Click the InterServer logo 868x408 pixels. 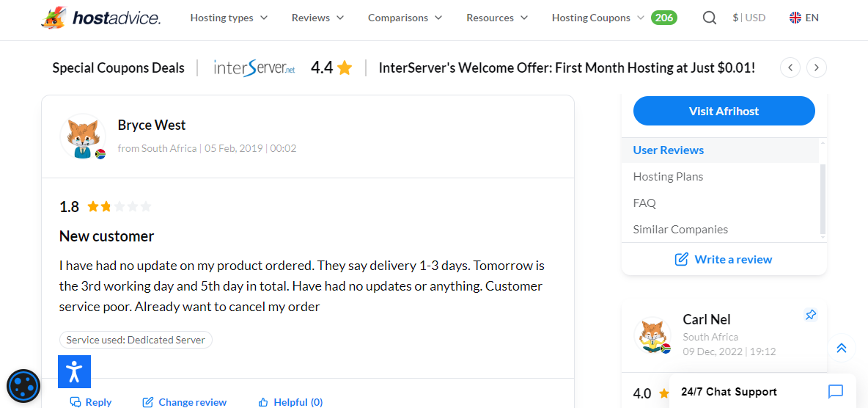[254, 68]
